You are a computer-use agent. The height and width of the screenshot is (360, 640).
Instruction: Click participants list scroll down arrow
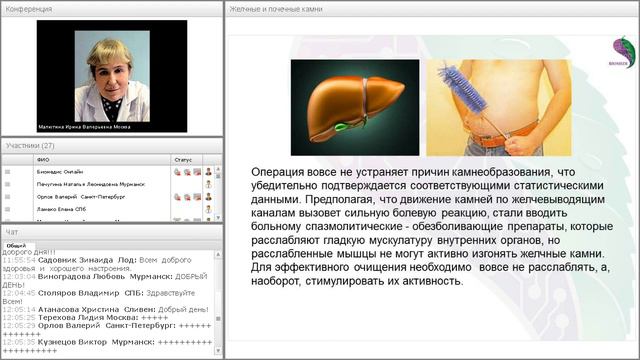218,218
